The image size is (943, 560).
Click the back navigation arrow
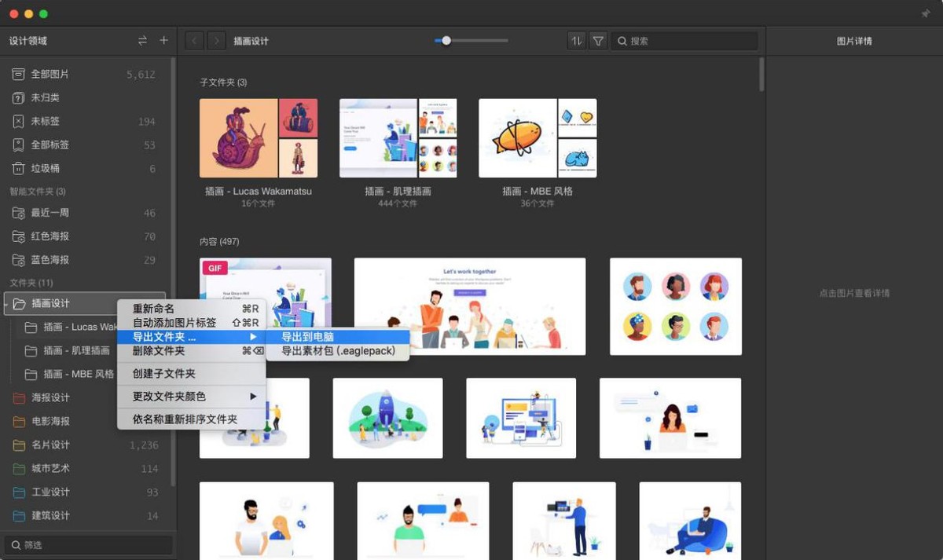click(194, 40)
